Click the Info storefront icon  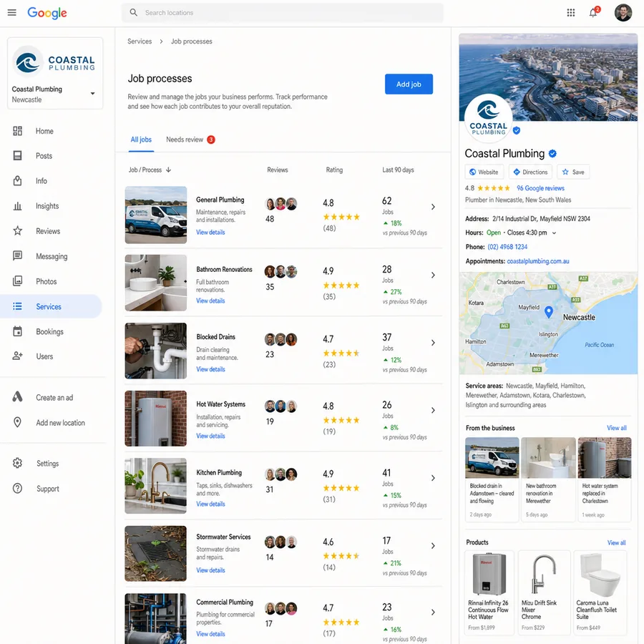pos(17,181)
